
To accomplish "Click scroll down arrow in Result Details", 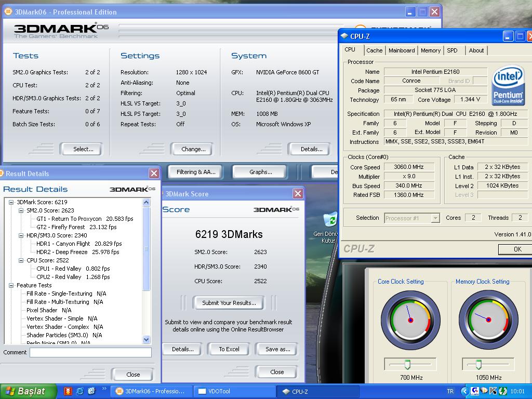I will [x=146, y=339].
